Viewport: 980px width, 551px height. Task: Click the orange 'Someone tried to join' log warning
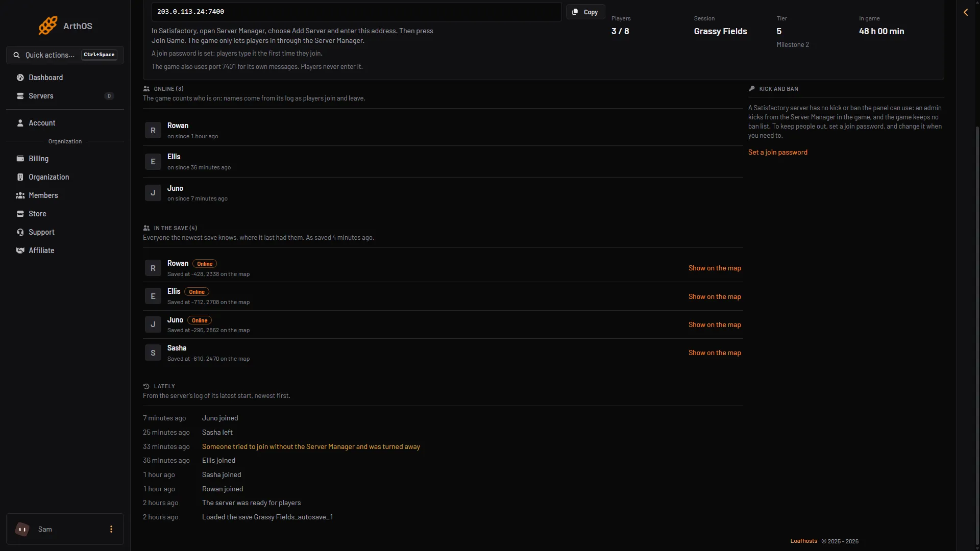(x=311, y=446)
